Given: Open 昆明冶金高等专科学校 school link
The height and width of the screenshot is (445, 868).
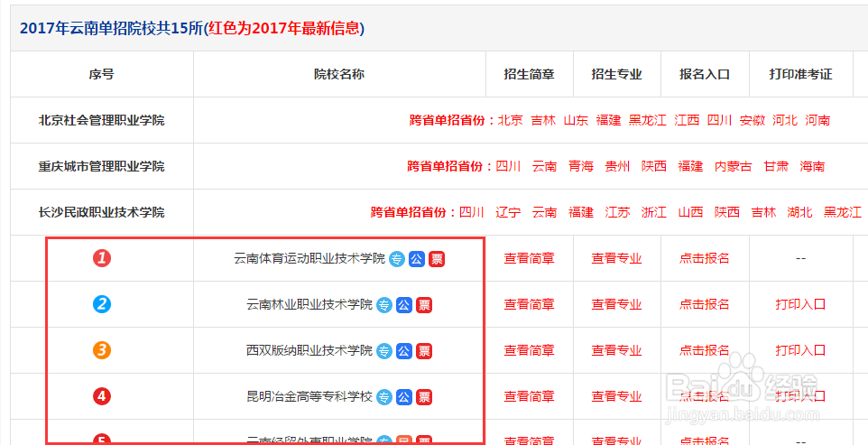Looking at the screenshot, I should [309, 396].
